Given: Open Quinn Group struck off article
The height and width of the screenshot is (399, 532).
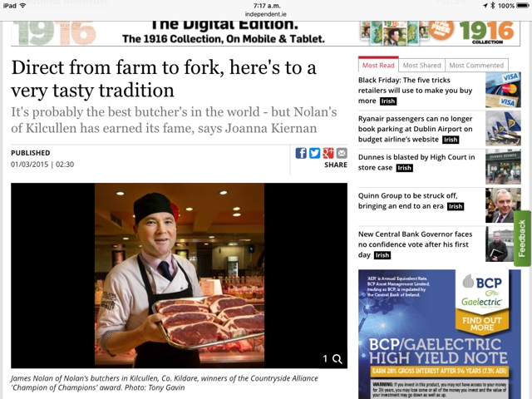Looking at the screenshot, I should (x=411, y=201).
